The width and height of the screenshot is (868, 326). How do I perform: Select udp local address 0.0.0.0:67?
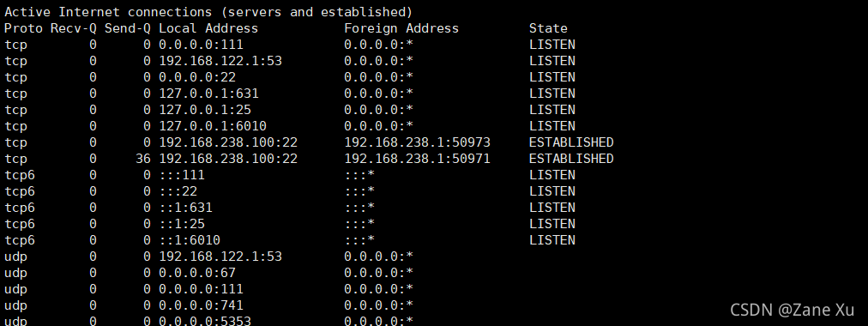197,273
